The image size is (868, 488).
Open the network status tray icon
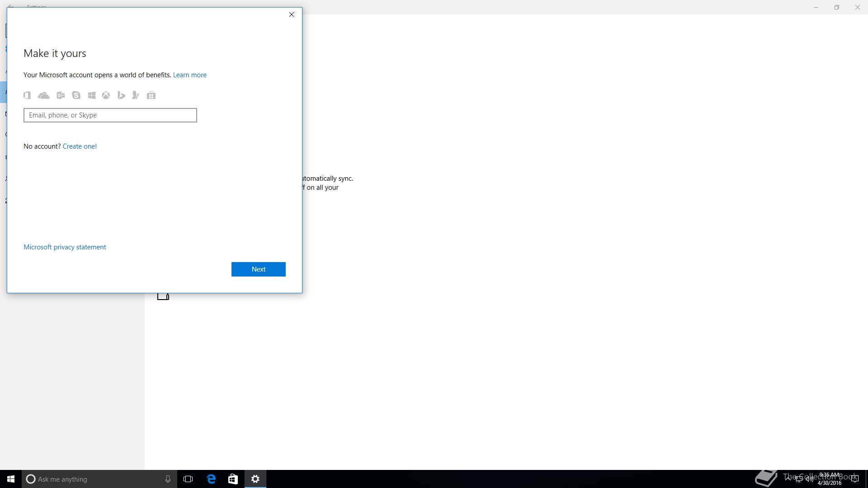(799, 479)
